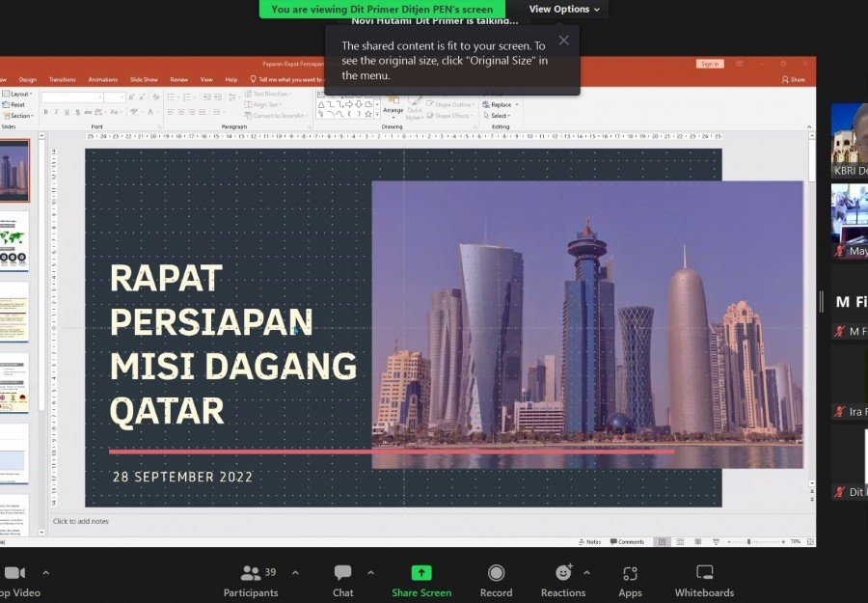
Task: Open the Layout dropdown
Action: (x=17, y=95)
